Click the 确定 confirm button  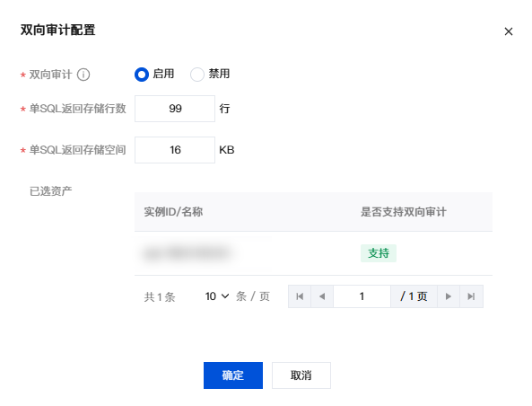click(x=233, y=375)
